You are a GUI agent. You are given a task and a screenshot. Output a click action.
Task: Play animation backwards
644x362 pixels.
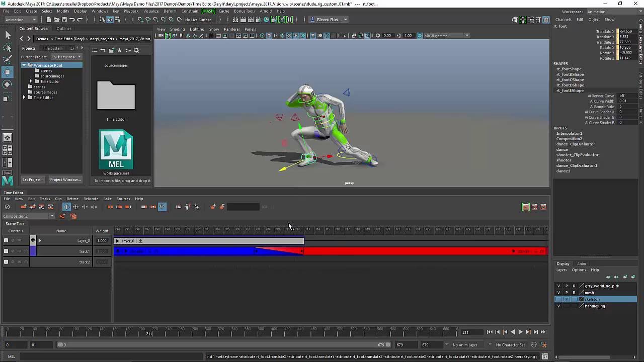tap(513, 332)
